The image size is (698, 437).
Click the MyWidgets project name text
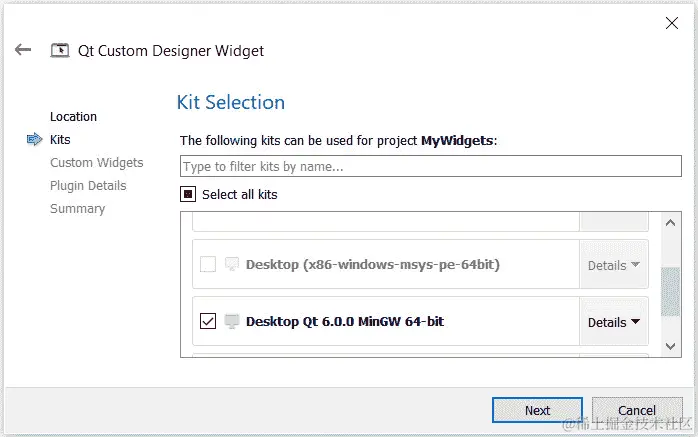(x=457, y=141)
